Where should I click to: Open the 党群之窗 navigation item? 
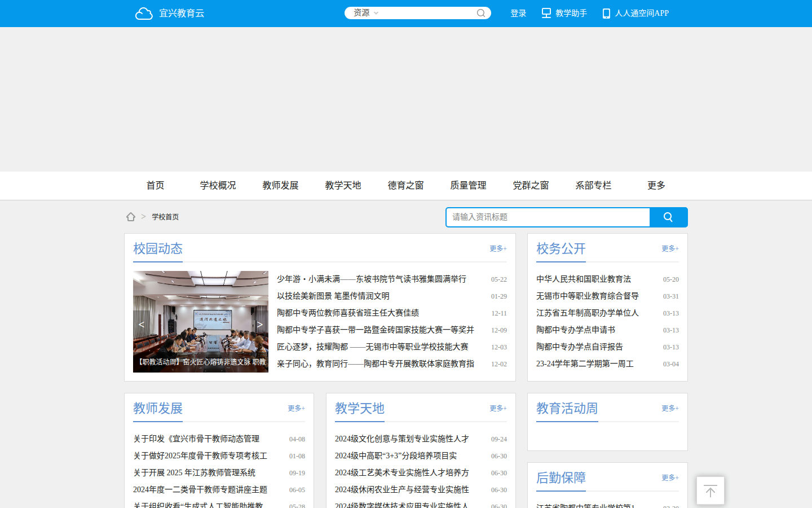tap(531, 186)
